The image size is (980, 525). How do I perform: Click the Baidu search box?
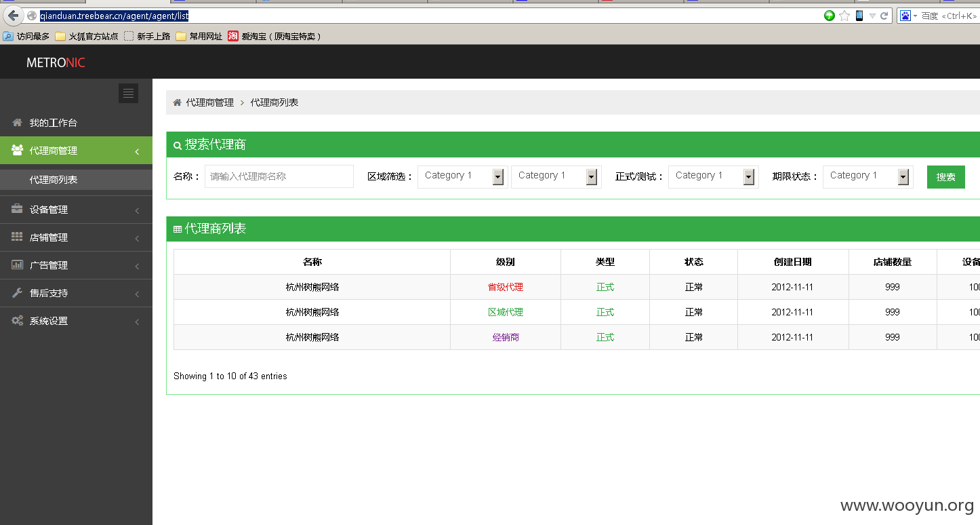point(949,16)
